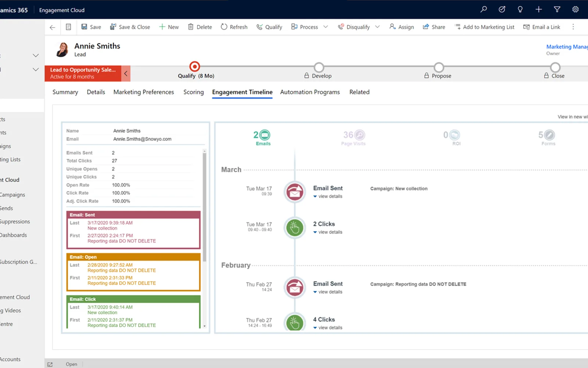This screenshot has height=368, width=588.
Task: Click Annie Smiths profile photo
Action: 62,49
